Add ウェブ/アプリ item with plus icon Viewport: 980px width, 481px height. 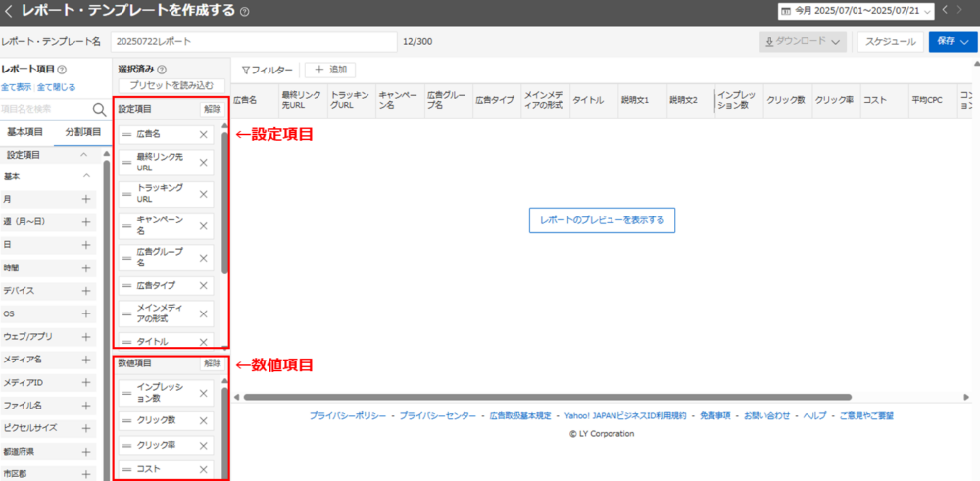[86, 337]
